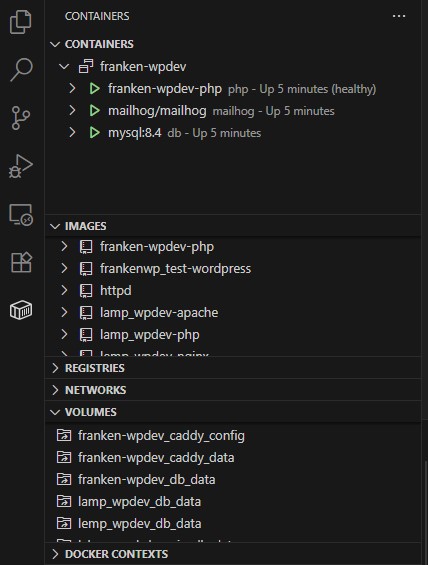Click volume icon for lemp_wpdev_db_data
The image size is (428, 565).
point(64,523)
